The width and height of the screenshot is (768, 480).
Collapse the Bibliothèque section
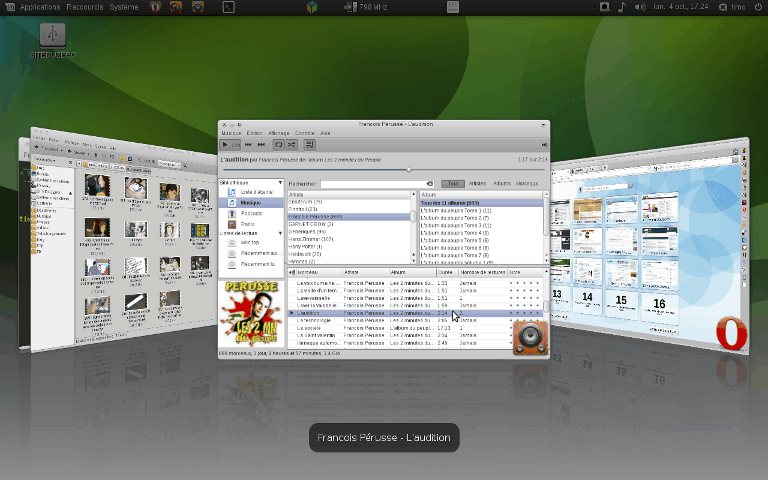(x=280, y=183)
